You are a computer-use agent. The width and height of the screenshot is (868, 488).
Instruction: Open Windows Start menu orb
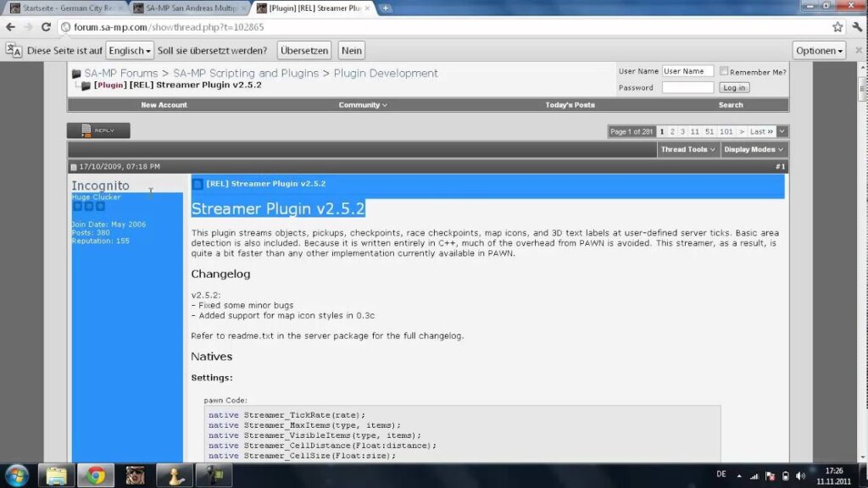coord(17,475)
